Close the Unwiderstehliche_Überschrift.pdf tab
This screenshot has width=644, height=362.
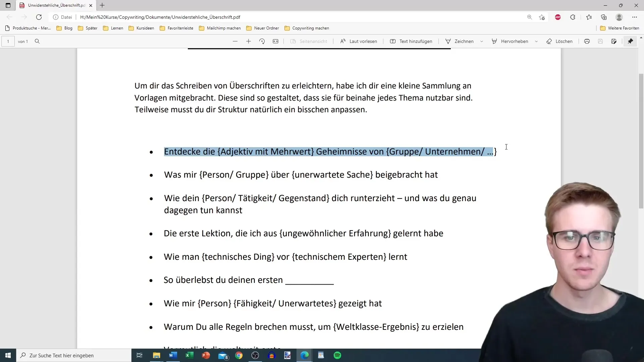[x=91, y=5]
